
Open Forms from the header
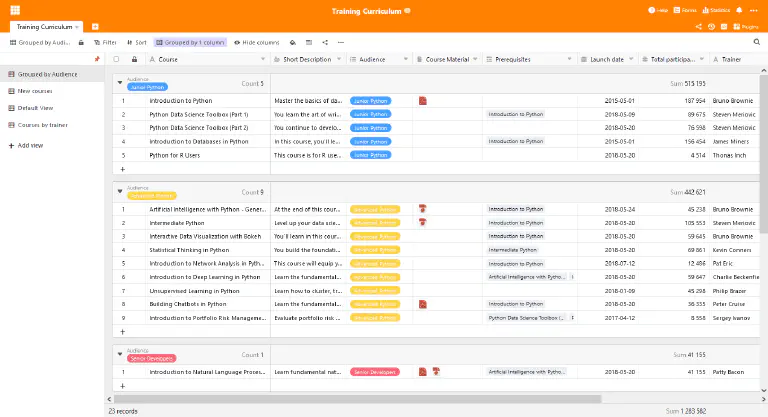click(x=685, y=10)
